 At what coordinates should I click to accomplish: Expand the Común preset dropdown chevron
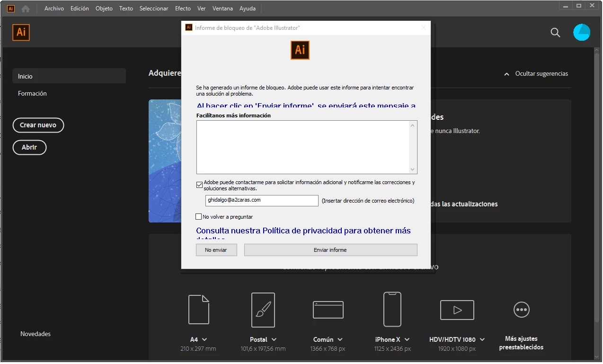(x=340, y=339)
